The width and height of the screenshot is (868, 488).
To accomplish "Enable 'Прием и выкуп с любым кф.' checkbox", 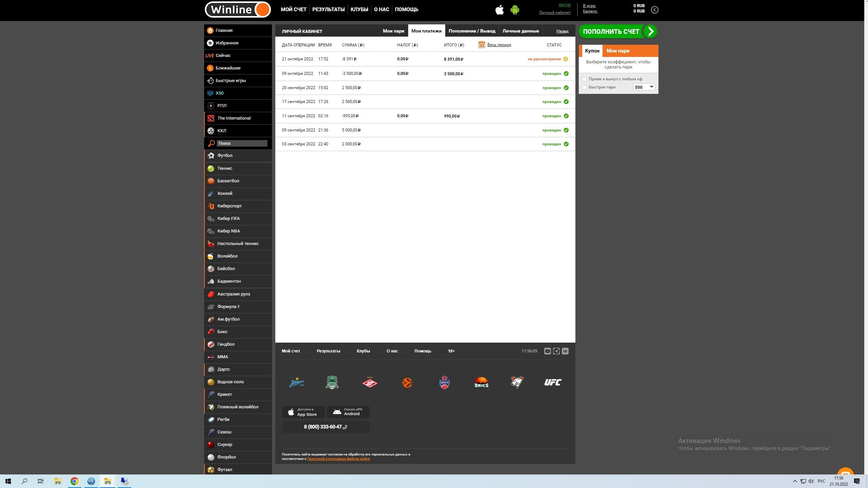I will [584, 79].
